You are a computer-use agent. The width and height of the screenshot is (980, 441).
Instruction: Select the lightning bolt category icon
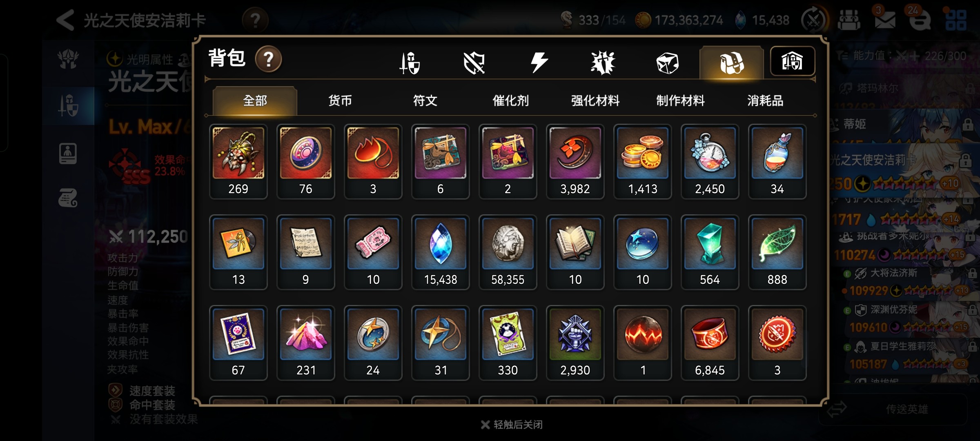click(x=539, y=62)
